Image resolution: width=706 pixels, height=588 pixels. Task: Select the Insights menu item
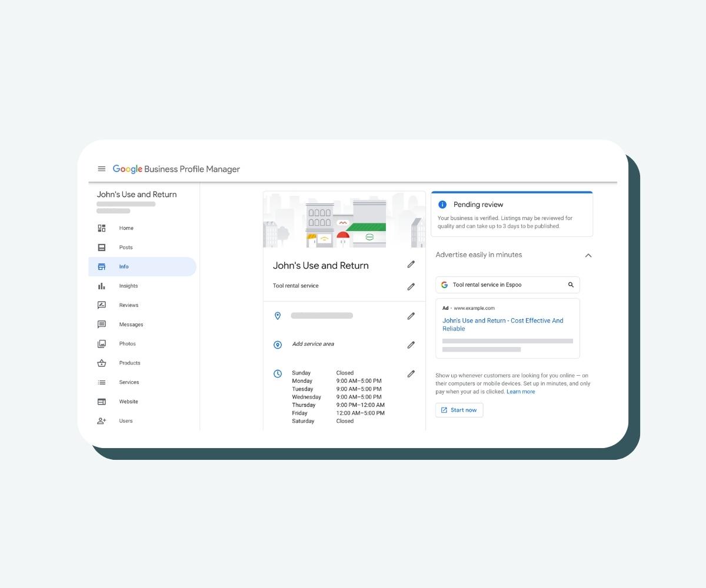(142, 286)
